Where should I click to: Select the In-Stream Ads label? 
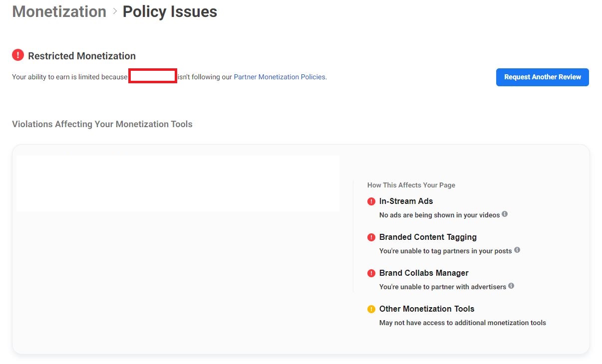click(406, 201)
